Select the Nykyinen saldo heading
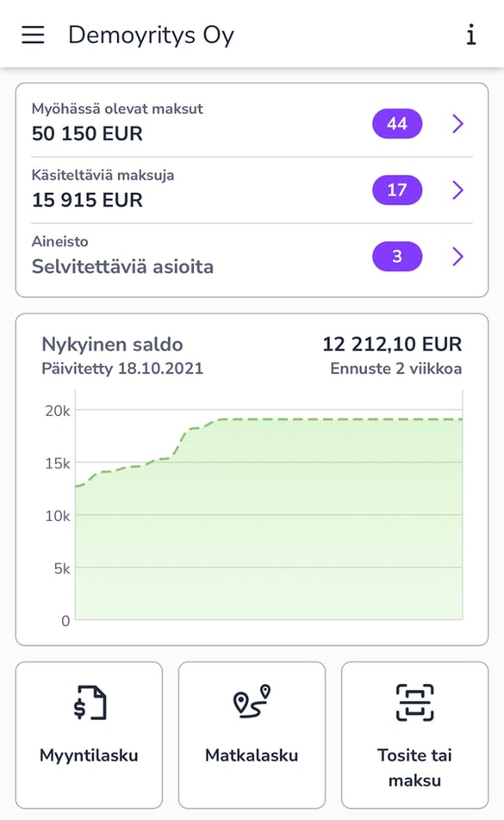Viewport: 504px width, 820px height. (x=112, y=343)
